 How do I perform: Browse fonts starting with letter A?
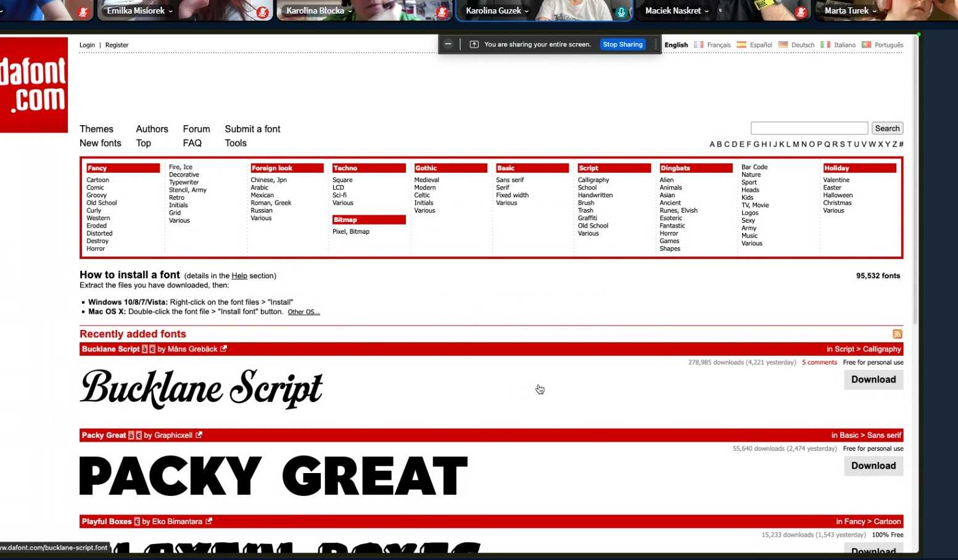[712, 144]
